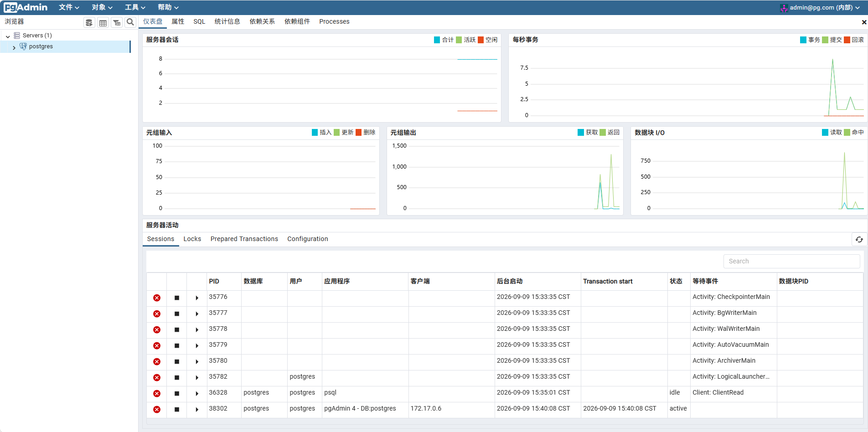Viewport: 868px width, 432px height.
Task: Open the Query Tool icon in browser toolbar
Action: click(x=89, y=22)
